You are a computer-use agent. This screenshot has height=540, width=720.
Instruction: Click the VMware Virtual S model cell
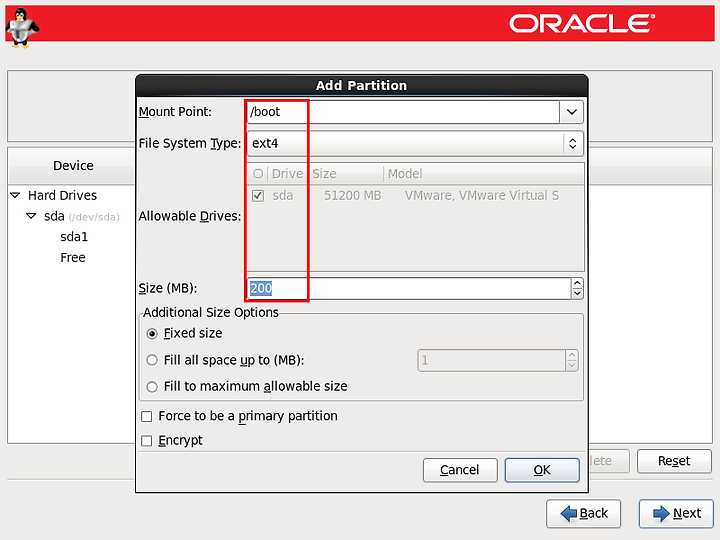click(482, 196)
